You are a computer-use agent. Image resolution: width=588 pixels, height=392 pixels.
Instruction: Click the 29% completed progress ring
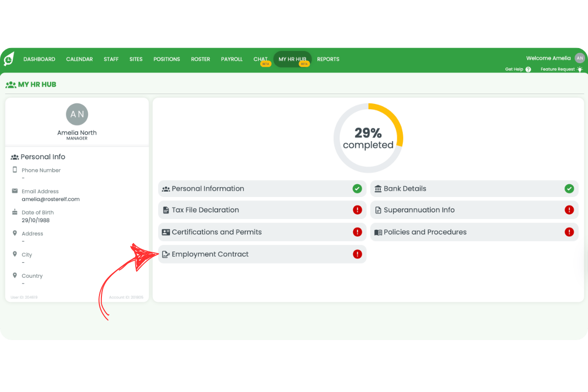pos(368,138)
